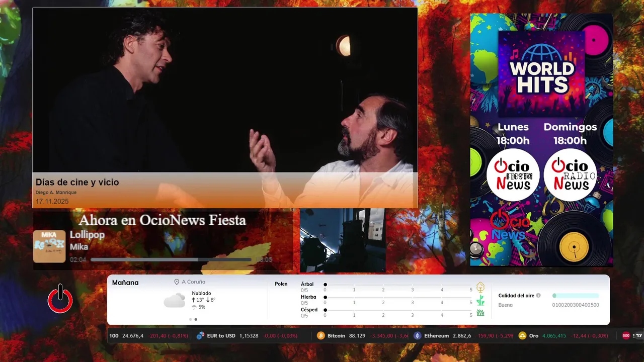The height and width of the screenshot is (362, 644).
Task: Click the artist name Mika
Action: (79, 247)
